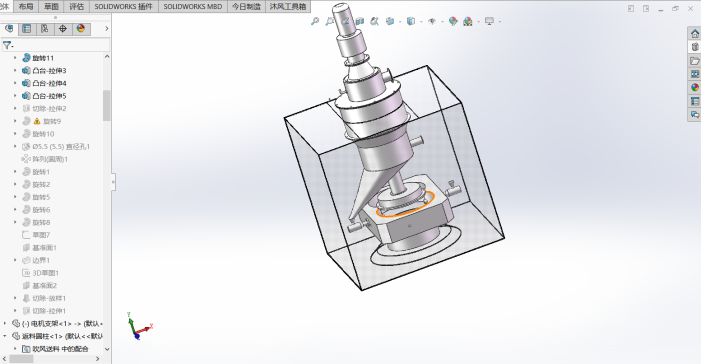
Task: Click the horizontal scrollbar right arrow
Action: [x=98, y=359]
